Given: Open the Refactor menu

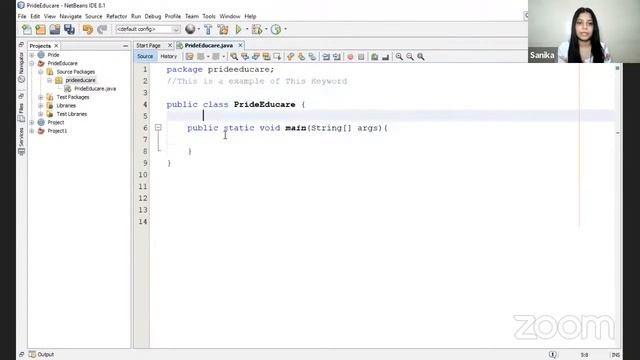Looking at the screenshot, I should pos(117,16).
